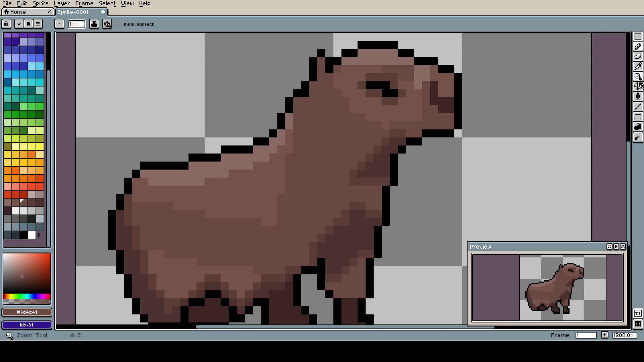Viewport: 644px width, 362px height.
Task: Select the Paint Bucket tool
Action: 638,97
